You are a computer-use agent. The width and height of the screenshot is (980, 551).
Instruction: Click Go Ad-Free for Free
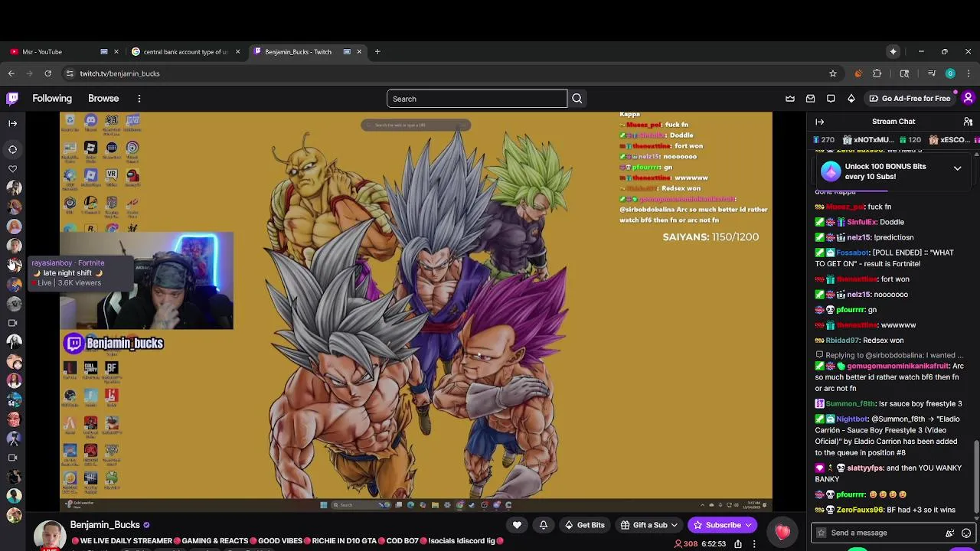(909, 99)
